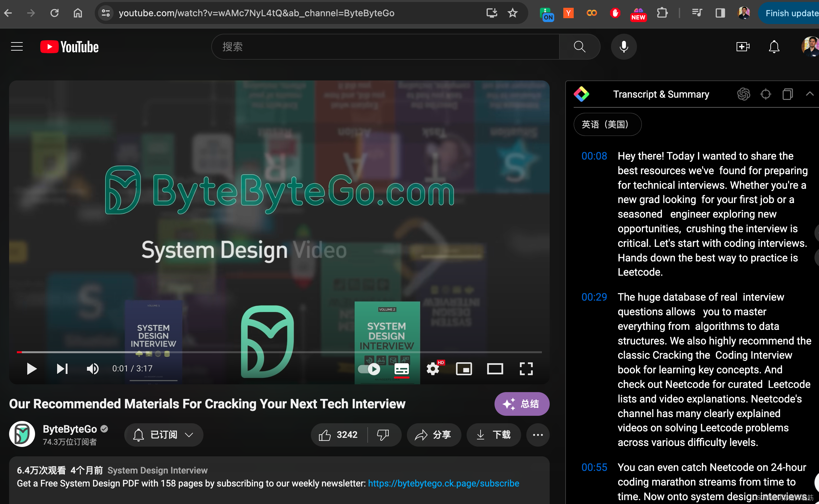Click the Finish update button
The height and width of the screenshot is (504, 819).
click(789, 13)
